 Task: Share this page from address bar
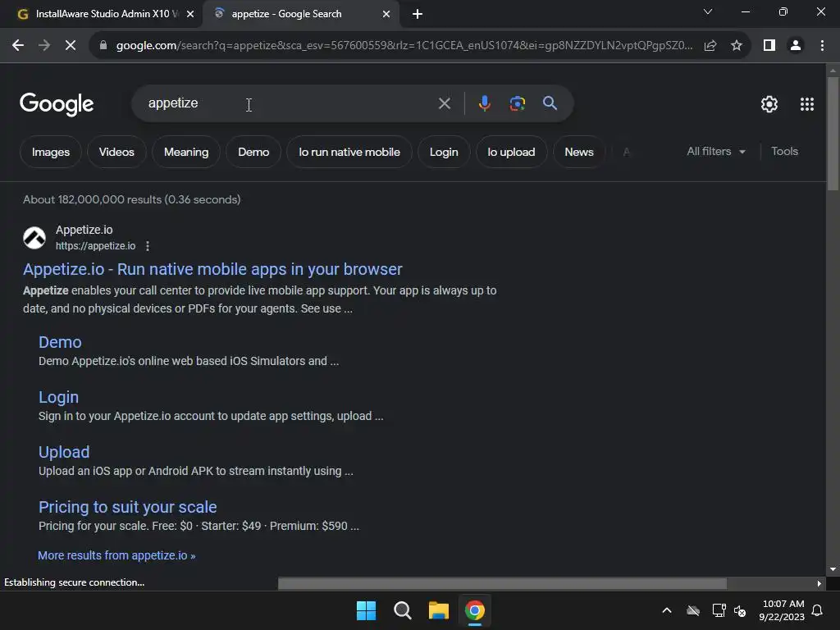pos(710,46)
